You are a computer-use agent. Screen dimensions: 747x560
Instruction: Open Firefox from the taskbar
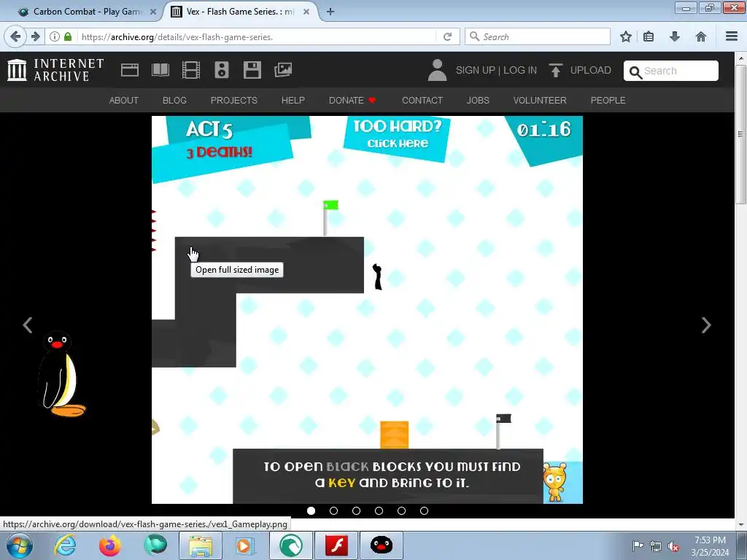point(110,545)
